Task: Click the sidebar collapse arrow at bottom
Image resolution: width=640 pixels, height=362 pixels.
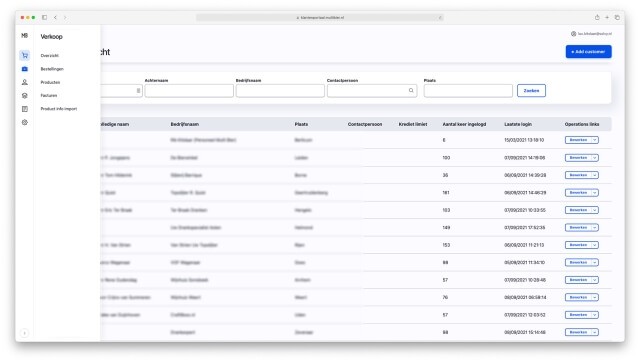Action: point(24,333)
